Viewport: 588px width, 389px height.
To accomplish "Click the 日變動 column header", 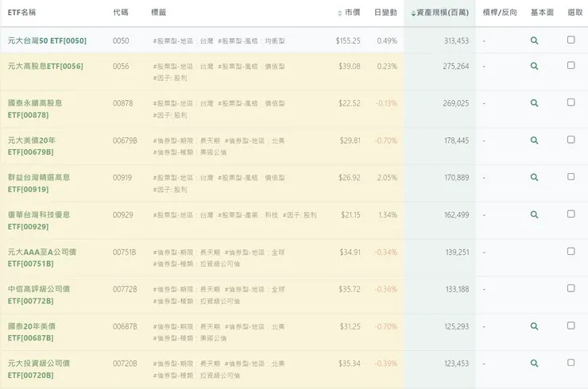I will coord(385,13).
